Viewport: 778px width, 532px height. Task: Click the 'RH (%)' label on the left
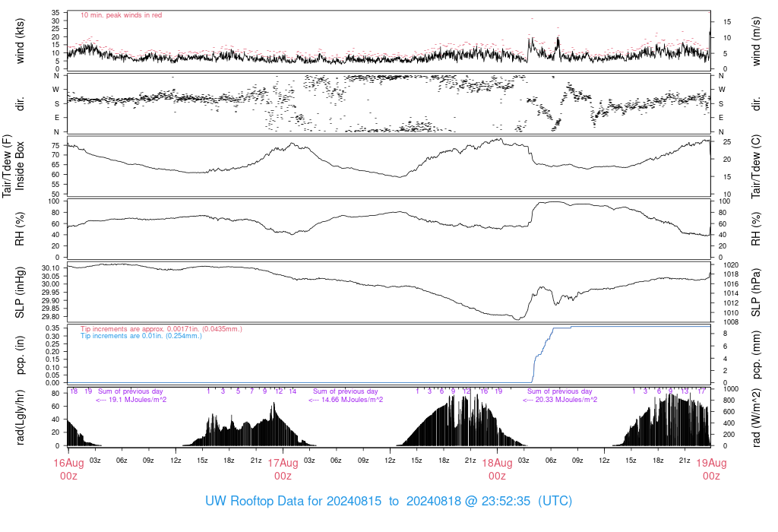[20, 229]
